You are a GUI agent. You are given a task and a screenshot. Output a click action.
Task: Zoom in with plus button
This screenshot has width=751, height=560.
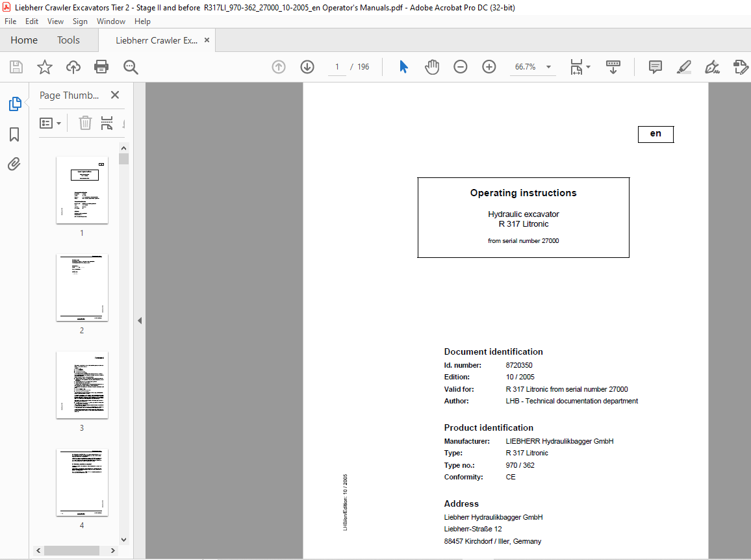pos(489,67)
